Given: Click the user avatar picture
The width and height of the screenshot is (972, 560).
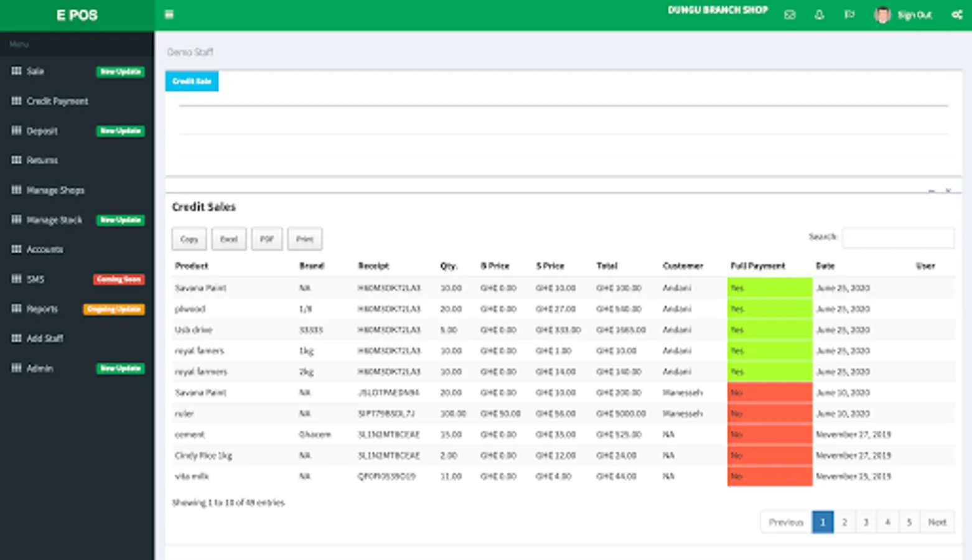Looking at the screenshot, I should click(882, 15).
